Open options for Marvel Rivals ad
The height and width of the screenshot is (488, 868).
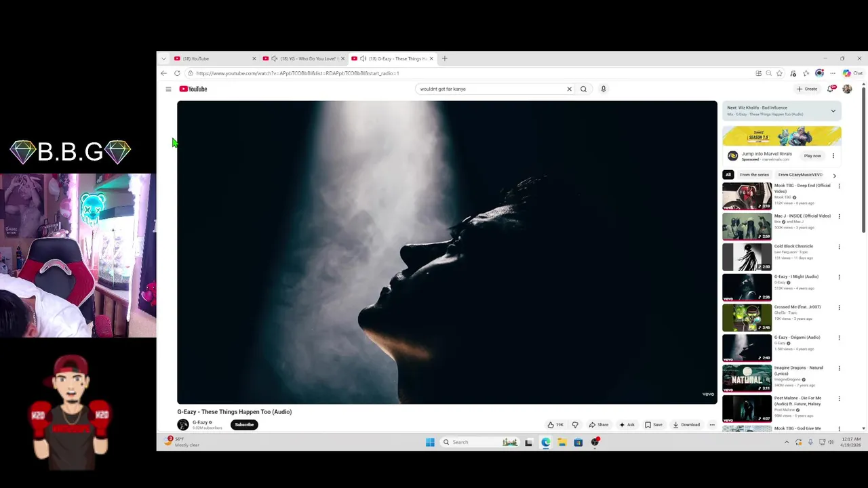[833, 156]
